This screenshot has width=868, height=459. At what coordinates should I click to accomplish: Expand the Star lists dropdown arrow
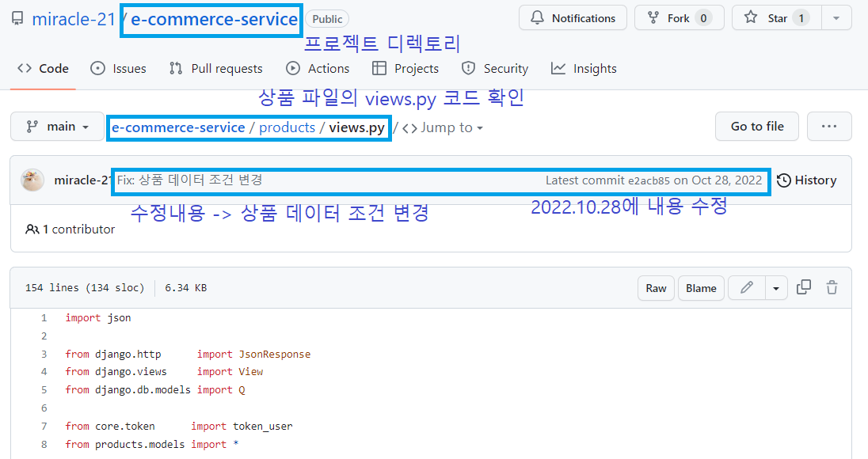click(836, 18)
